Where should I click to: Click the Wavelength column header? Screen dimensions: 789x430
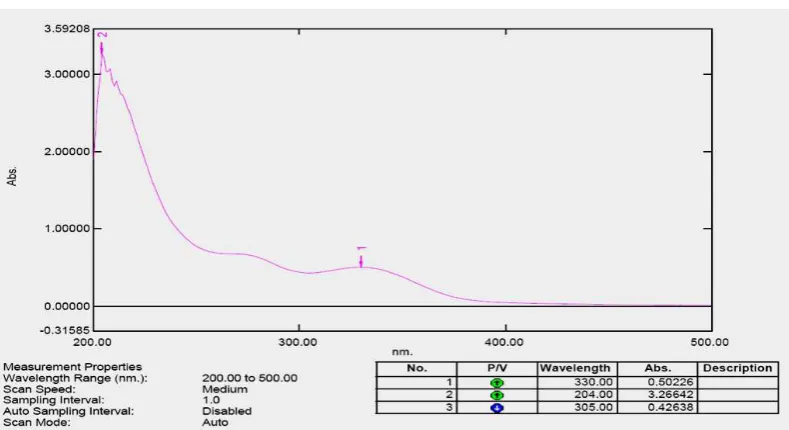(x=577, y=369)
